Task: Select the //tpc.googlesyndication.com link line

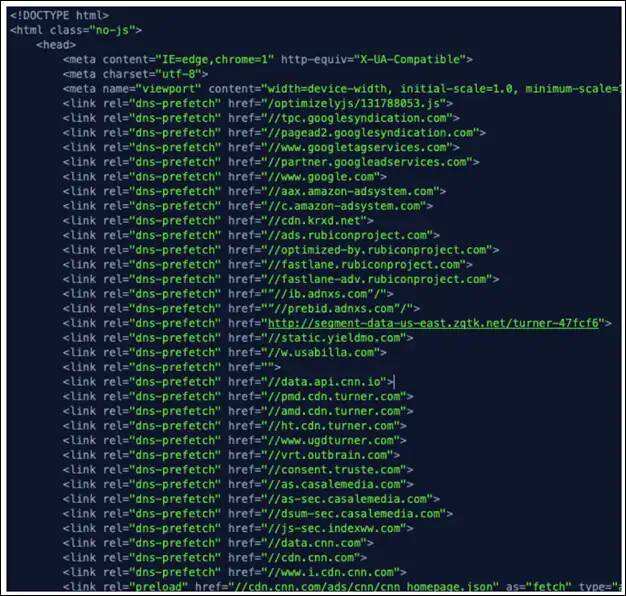Action: 261,118
